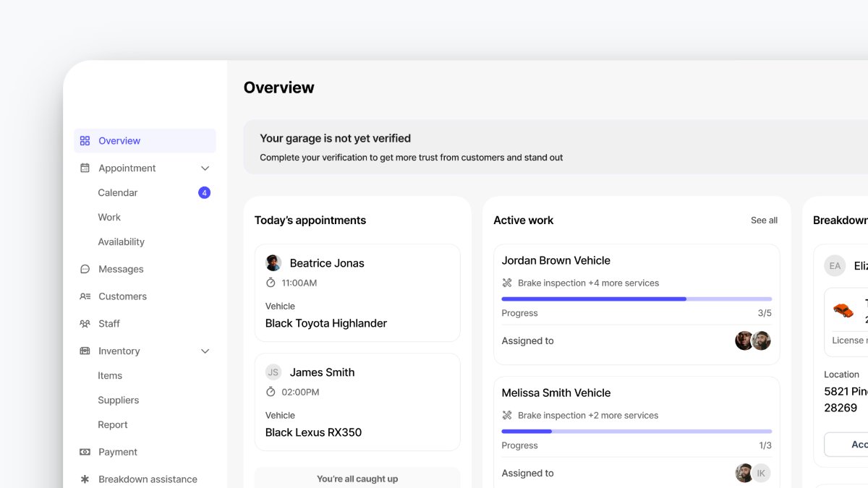
Task: Open the Staff page
Action: [x=109, y=324]
